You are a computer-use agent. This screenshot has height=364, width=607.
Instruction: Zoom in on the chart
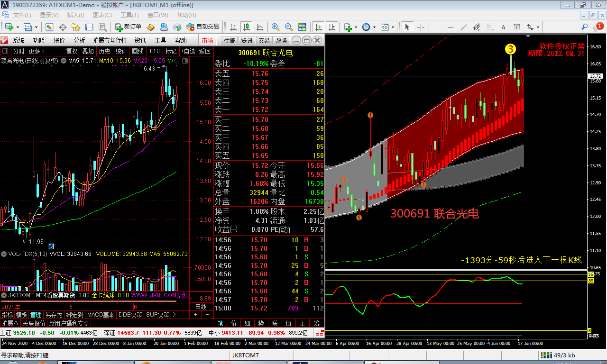click(x=275, y=27)
